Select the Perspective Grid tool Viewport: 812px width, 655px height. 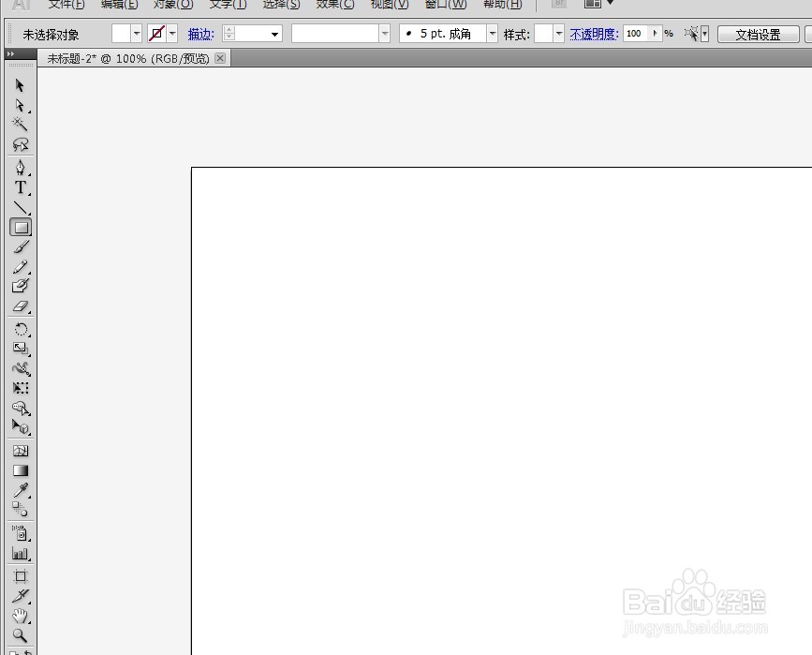(21, 427)
